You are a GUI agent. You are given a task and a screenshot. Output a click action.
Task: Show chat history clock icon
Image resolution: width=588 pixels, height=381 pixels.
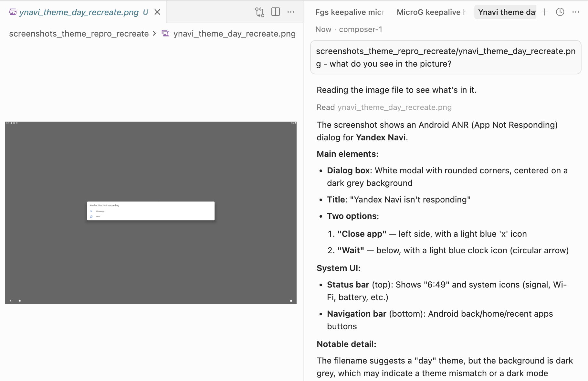coord(560,12)
